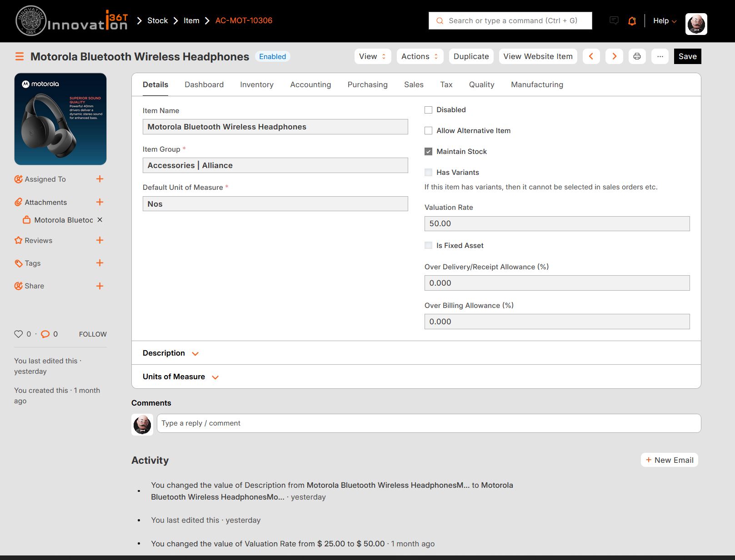Screen dimensions: 735x560
Task: Open the chat messages icon
Action: pos(614,20)
